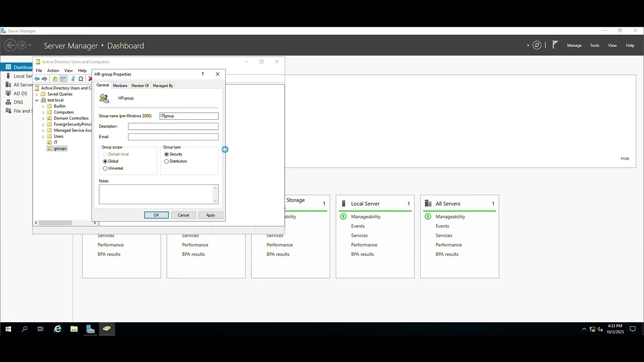644x362 pixels.
Task: Open Task View on taskbar
Action: 41,329
